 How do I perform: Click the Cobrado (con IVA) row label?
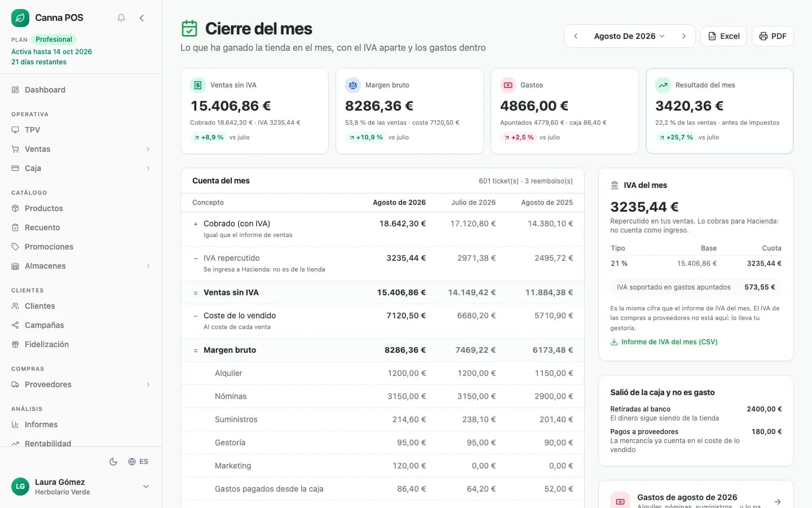pyautogui.click(x=237, y=224)
